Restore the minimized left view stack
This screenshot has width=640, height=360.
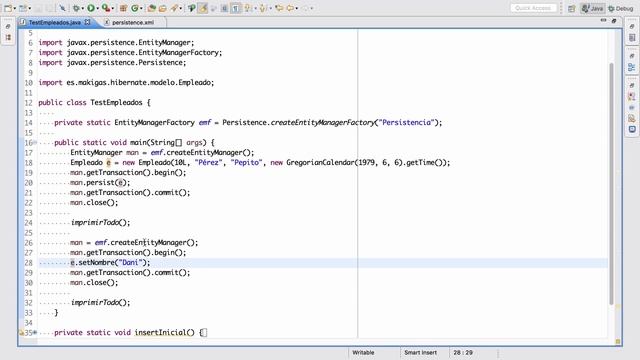(x=8, y=27)
